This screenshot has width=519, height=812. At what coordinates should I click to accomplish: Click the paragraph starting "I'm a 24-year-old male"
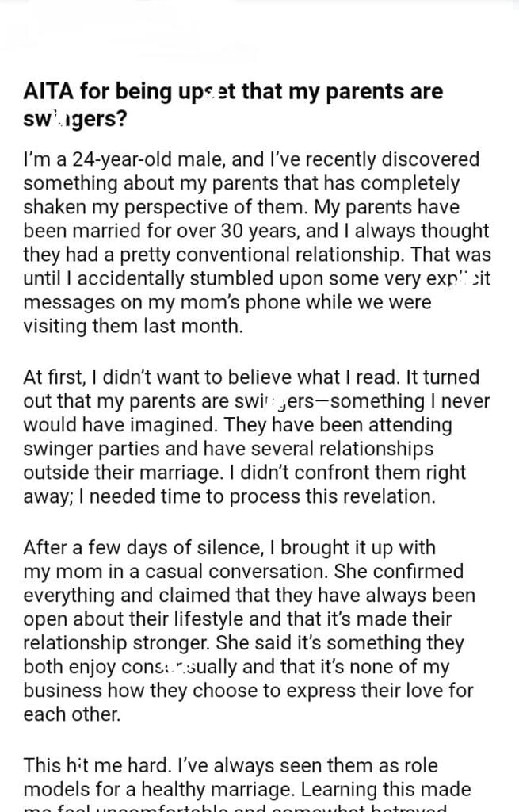(254, 243)
